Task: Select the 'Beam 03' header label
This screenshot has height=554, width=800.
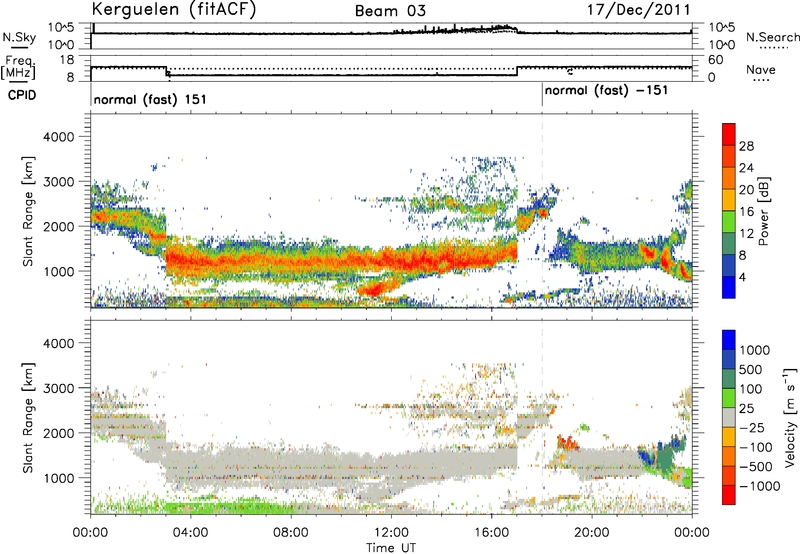Action: tap(390, 11)
